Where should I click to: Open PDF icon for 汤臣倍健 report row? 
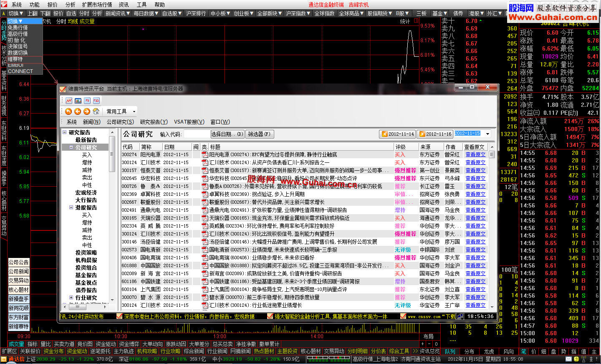205,242
